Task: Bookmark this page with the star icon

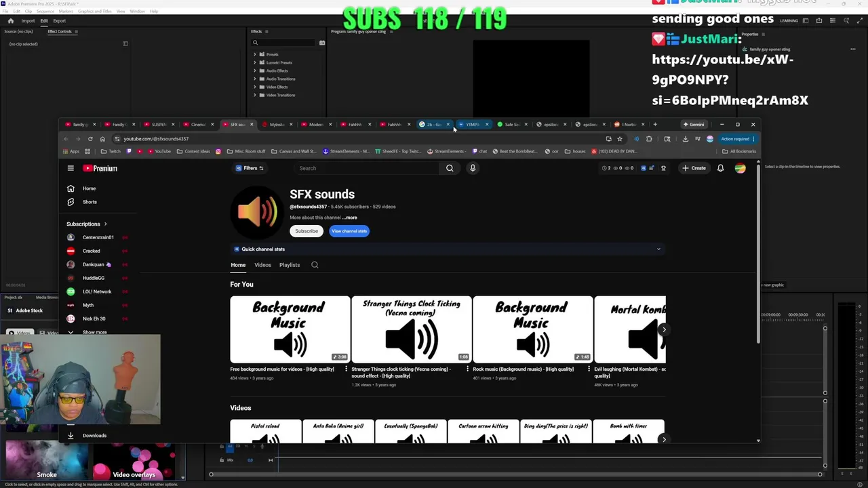Action: (x=619, y=139)
